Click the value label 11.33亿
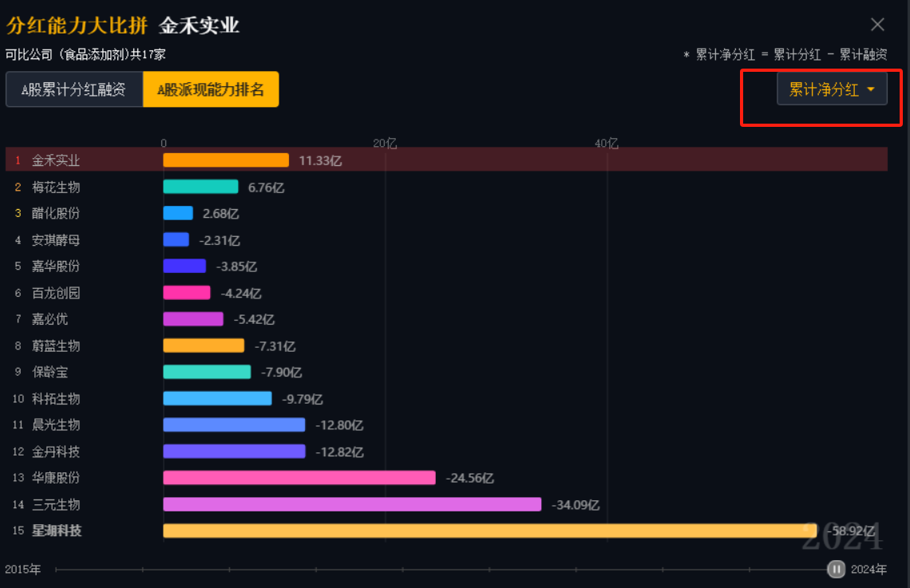 click(320, 160)
